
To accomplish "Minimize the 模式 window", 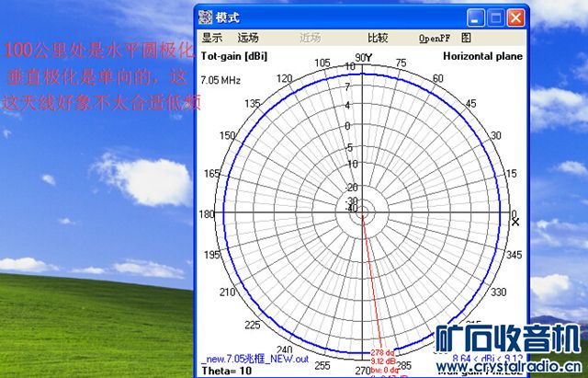I will point(475,17).
